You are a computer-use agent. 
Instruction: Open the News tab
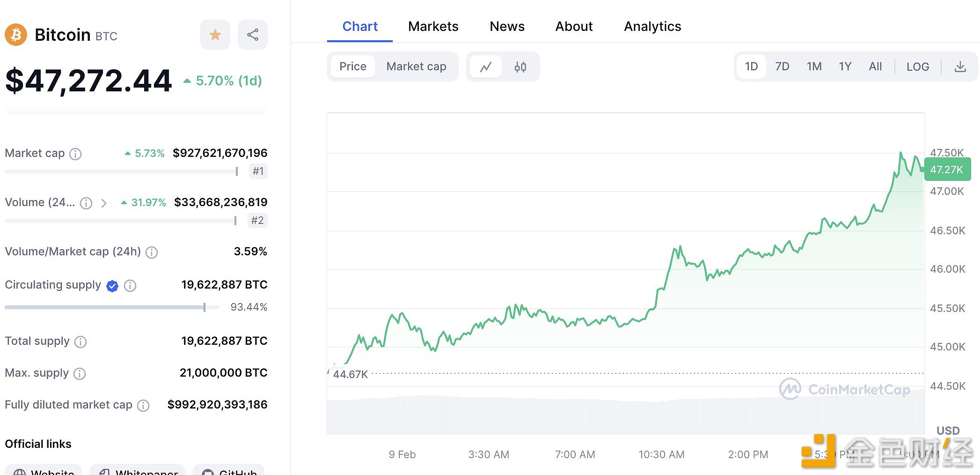tap(507, 26)
